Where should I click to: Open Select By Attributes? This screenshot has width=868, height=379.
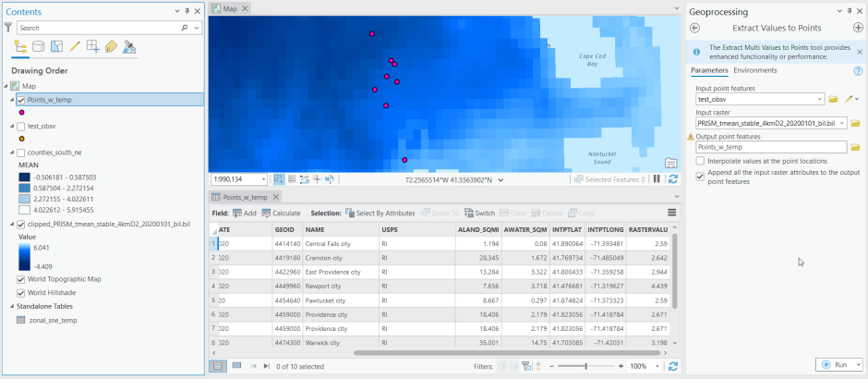[x=380, y=213]
